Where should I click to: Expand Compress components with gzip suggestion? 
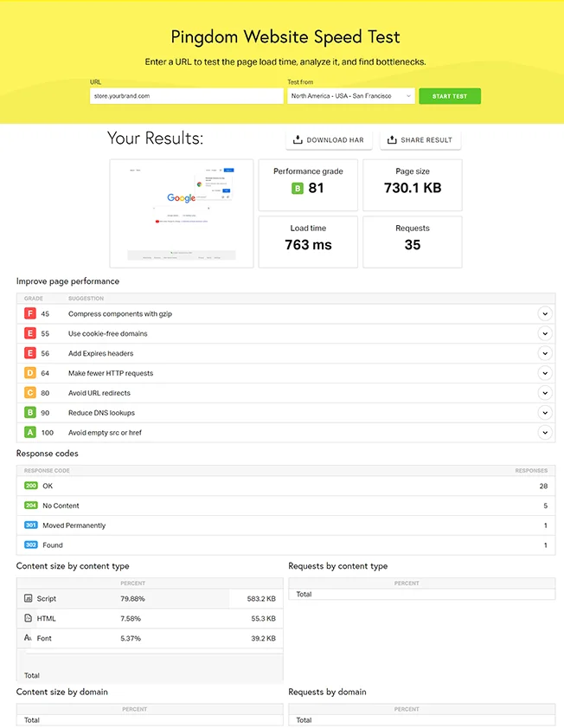545,314
